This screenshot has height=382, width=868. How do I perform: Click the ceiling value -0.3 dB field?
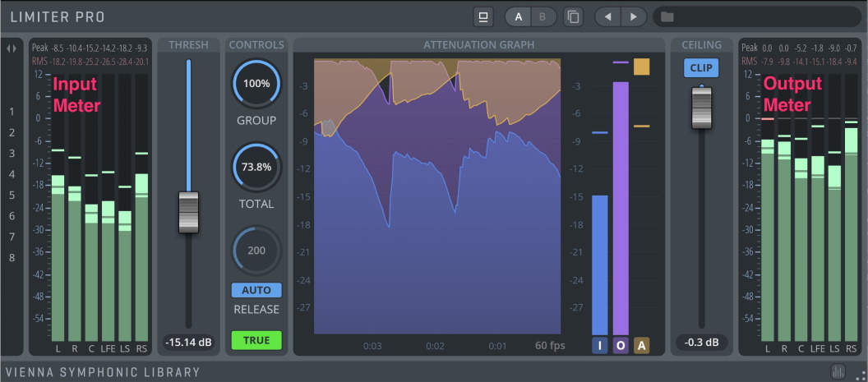coord(701,342)
